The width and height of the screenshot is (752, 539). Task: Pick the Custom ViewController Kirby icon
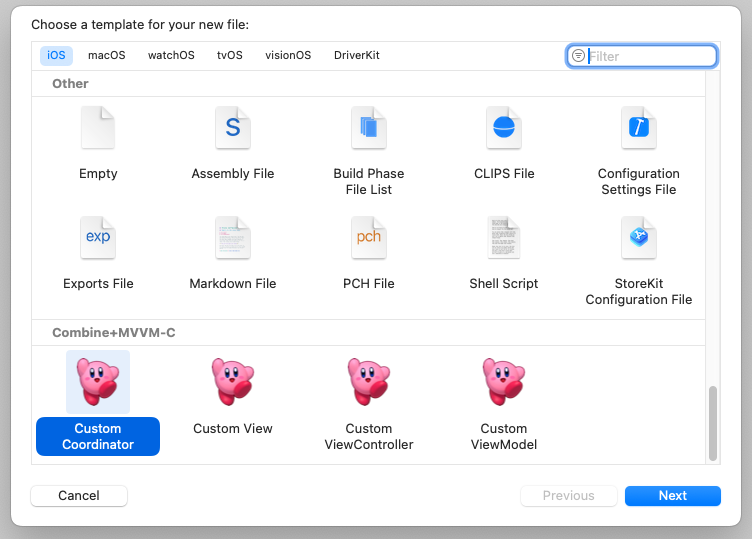pos(368,382)
